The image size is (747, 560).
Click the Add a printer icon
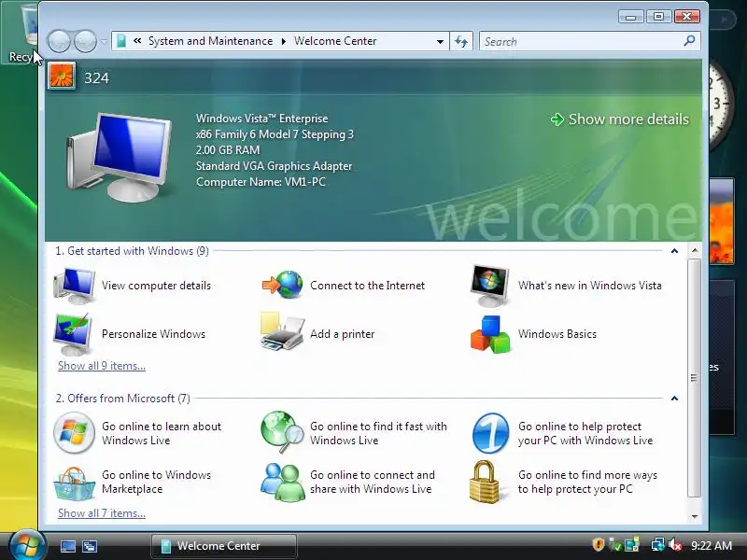click(x=282, y=332)
